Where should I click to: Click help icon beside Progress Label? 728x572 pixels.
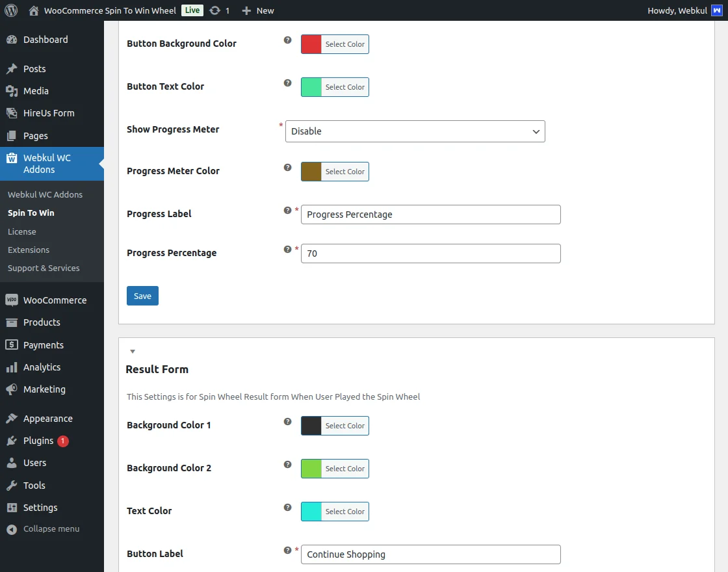288,211
